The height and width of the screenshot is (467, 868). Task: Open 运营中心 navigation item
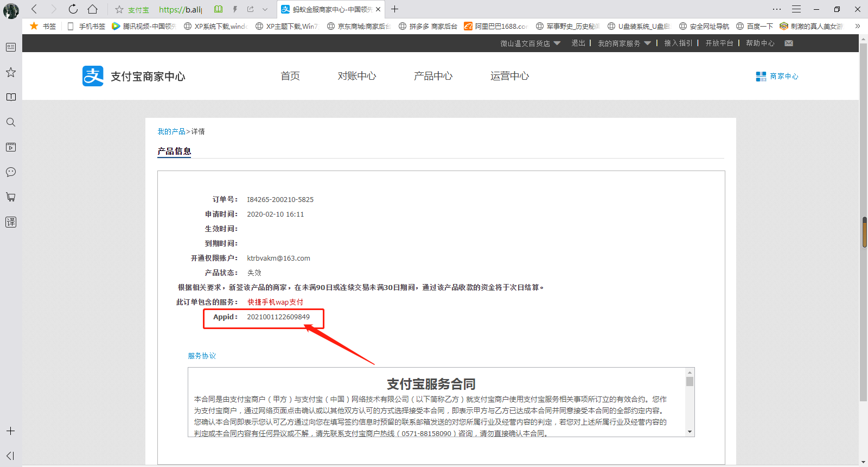point(509,76)
